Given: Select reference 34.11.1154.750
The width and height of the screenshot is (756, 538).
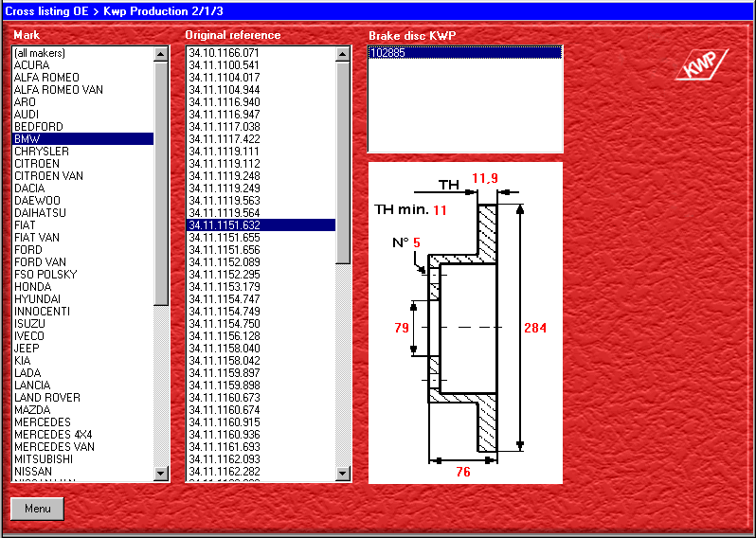Looking at the screenshot, I should click(261, 324).
